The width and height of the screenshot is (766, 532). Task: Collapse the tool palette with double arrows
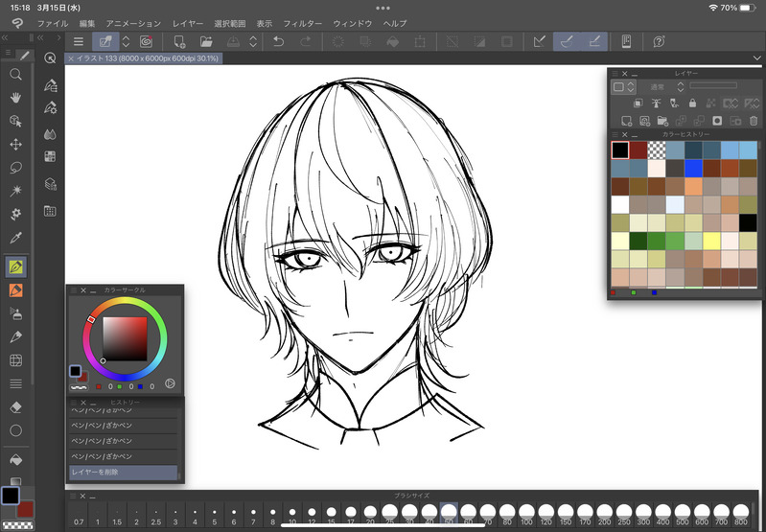click(5, 37)
